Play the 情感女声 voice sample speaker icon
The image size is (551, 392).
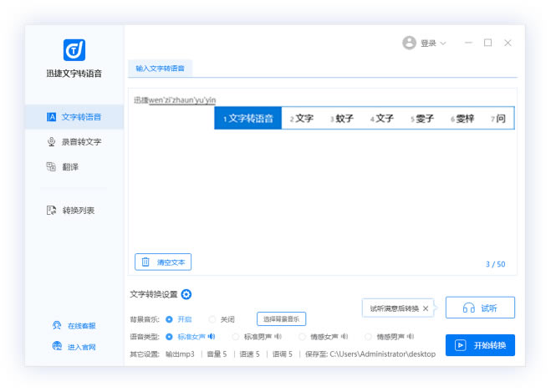346,337
